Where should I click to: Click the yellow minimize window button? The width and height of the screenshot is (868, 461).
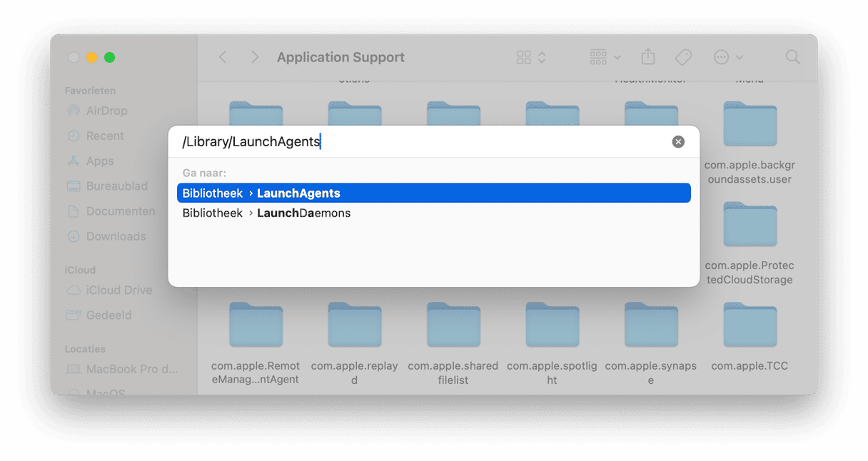tap(91, 58)
